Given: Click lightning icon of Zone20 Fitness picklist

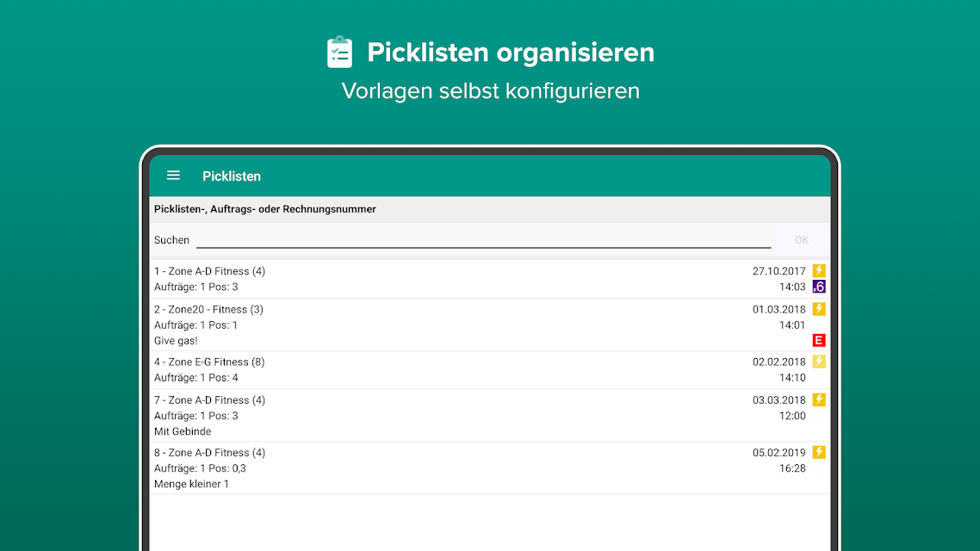Looking at the screenshot, I should point(819,308).
